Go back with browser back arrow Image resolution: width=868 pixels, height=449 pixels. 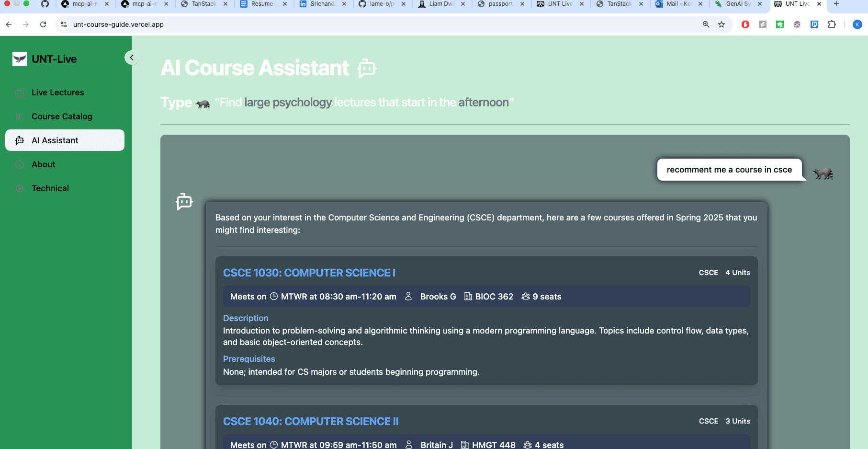tap(9, 24)
